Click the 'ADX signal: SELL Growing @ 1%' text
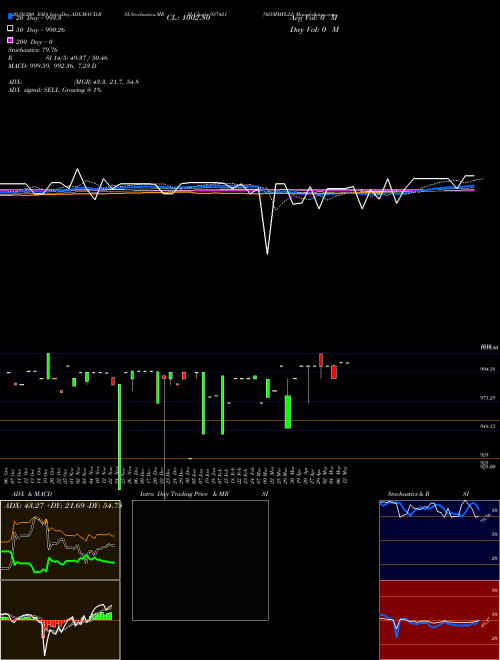The width and height of the screenshot is (500, 660). coord(55,90)
